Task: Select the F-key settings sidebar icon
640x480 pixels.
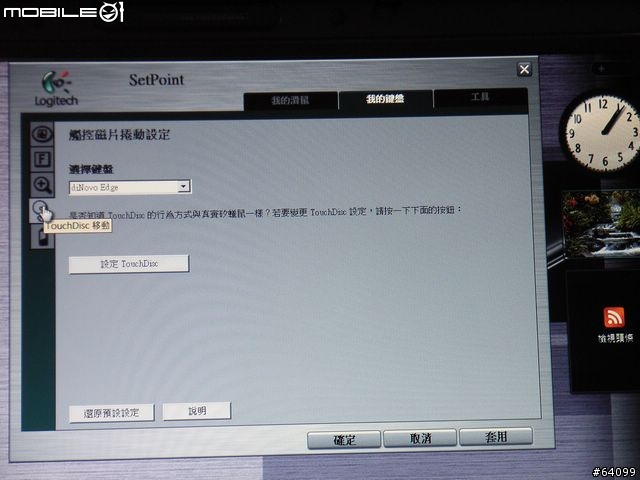Action: tap(42, 159)
